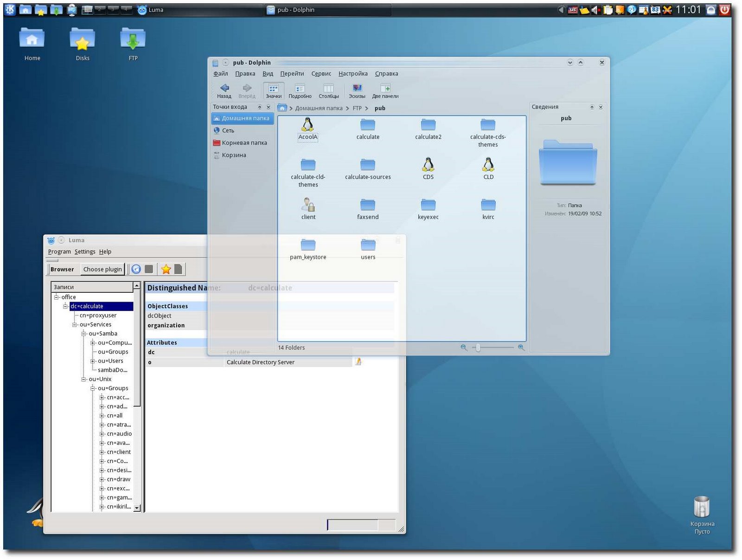Viewport: 742px width, 560px height.
Task: Open the Правка menu in Dolphin
Action: [x=245, y=74]
